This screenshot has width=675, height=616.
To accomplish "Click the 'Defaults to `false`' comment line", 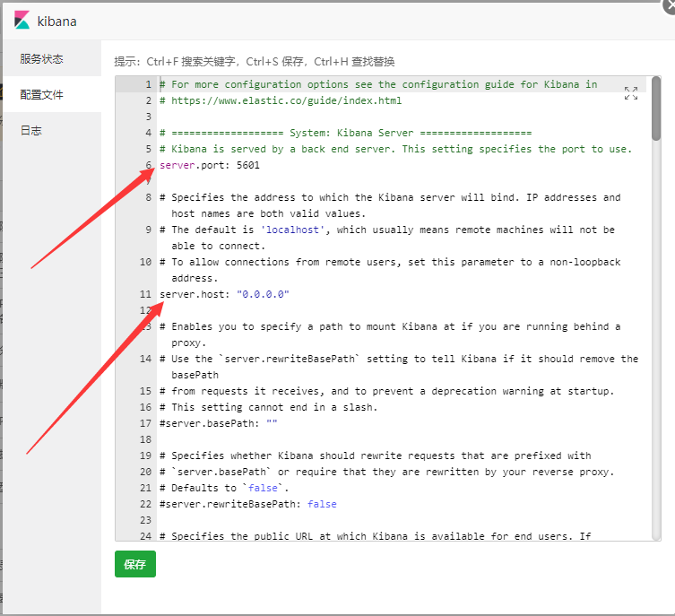I will pyautogui.click(x=224, y=488).
